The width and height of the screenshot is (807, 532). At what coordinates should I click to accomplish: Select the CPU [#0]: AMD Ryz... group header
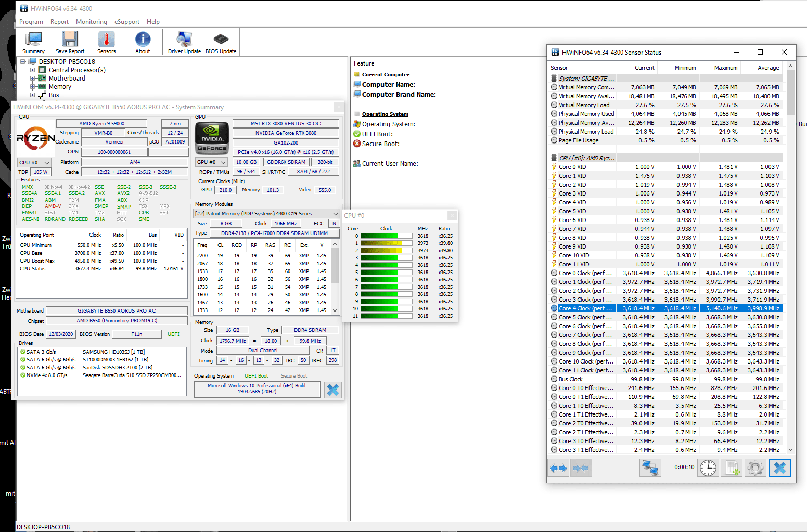pyautogui.click(x=666, y=158)
